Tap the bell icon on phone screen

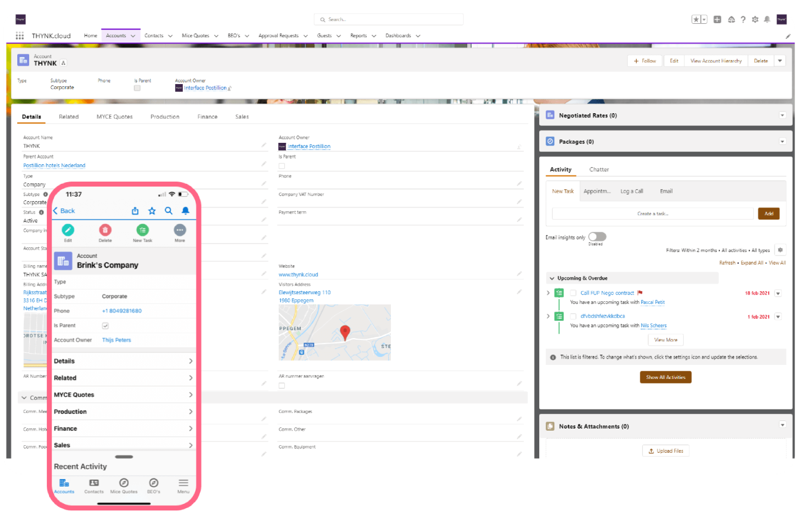click(x=185, y=211)
